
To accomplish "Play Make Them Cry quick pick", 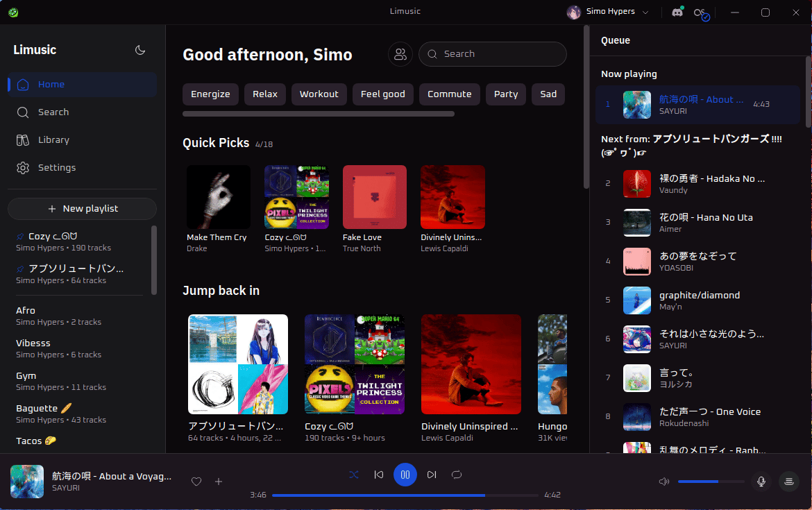I will tap(219, 197).
